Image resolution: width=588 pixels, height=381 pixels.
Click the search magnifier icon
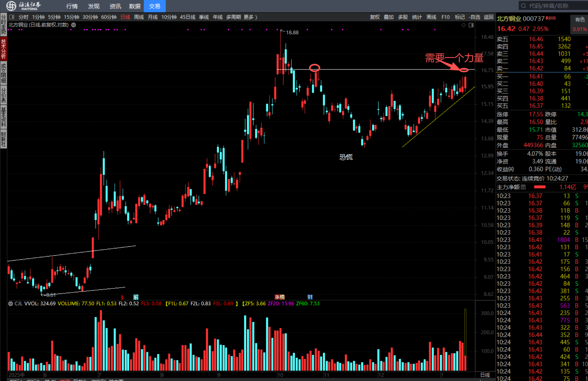pyautogui.click(x=523, y=6)
